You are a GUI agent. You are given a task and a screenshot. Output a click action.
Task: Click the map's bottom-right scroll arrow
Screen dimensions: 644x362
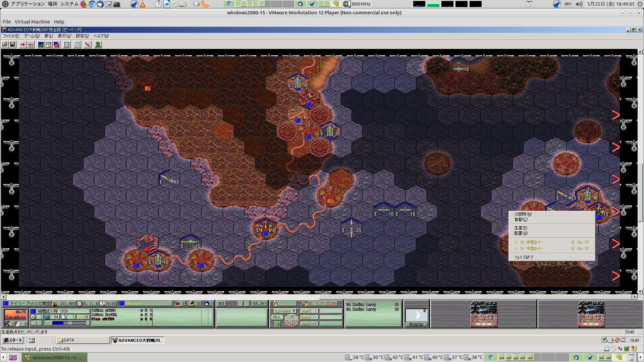[x=635, y=297]
